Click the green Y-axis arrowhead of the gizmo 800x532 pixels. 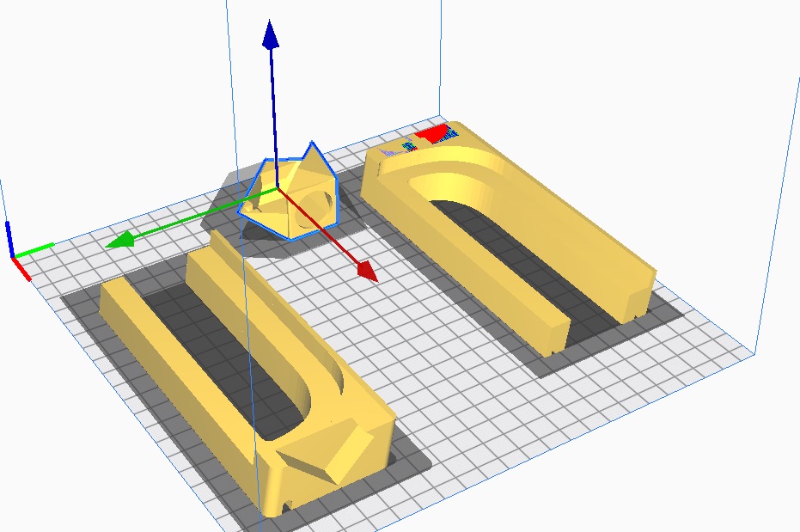click(119, 241)
